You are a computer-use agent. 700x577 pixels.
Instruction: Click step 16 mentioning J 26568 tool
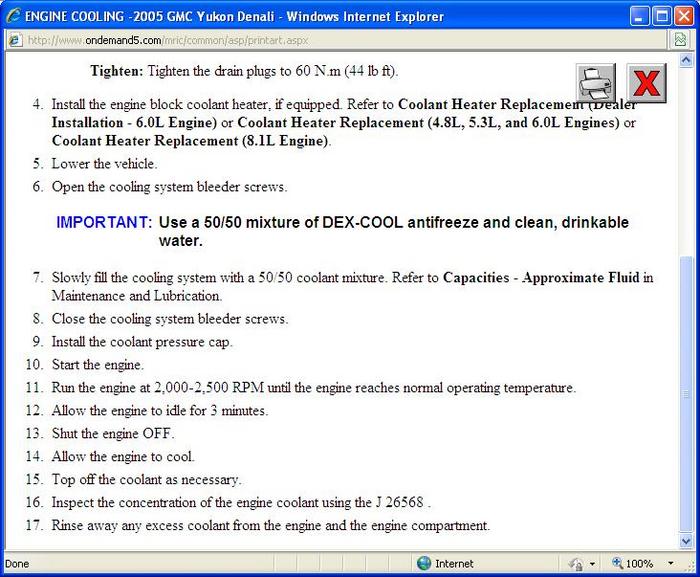241,502
